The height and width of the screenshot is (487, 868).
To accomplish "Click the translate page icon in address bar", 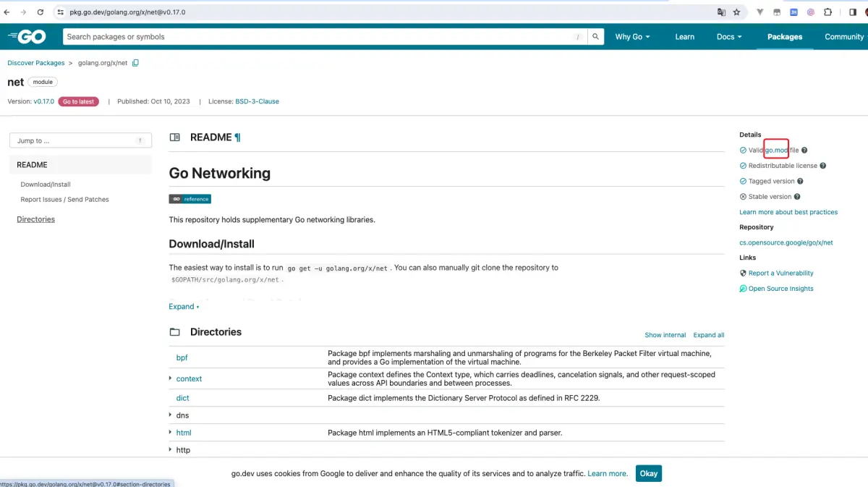I will [x=721, y=12].
